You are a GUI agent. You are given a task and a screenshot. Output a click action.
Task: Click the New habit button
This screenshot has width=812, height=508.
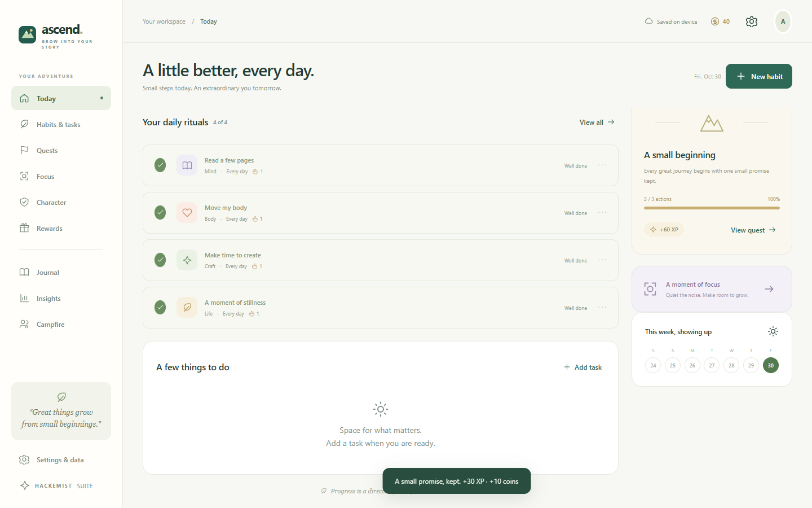pyautogui.click(x=759, y=76)
